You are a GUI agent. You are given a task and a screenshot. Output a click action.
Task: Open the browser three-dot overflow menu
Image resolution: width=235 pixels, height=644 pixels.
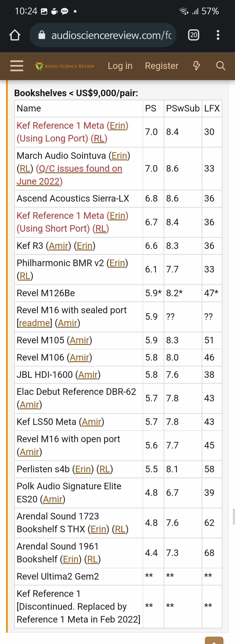pos(218,35)
